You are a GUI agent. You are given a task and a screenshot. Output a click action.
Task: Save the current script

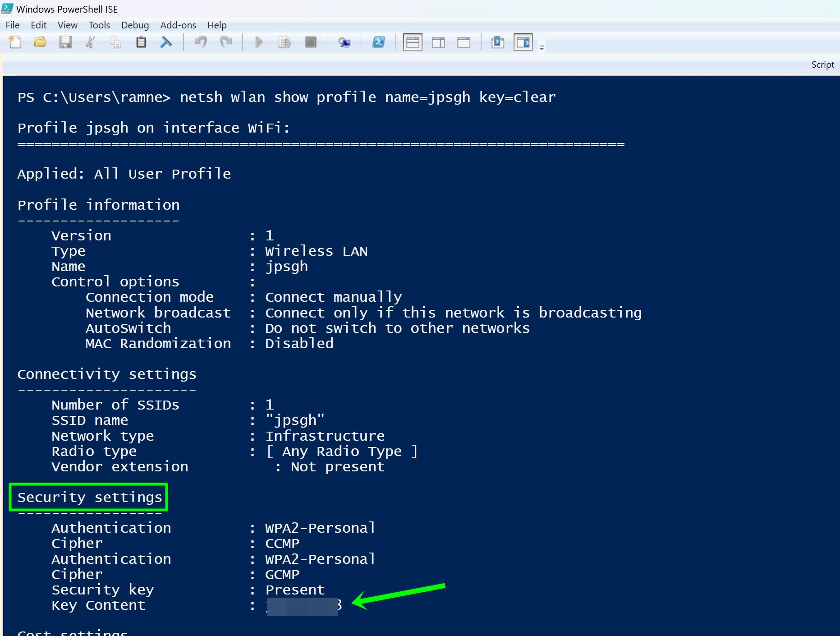pos(66,42)
